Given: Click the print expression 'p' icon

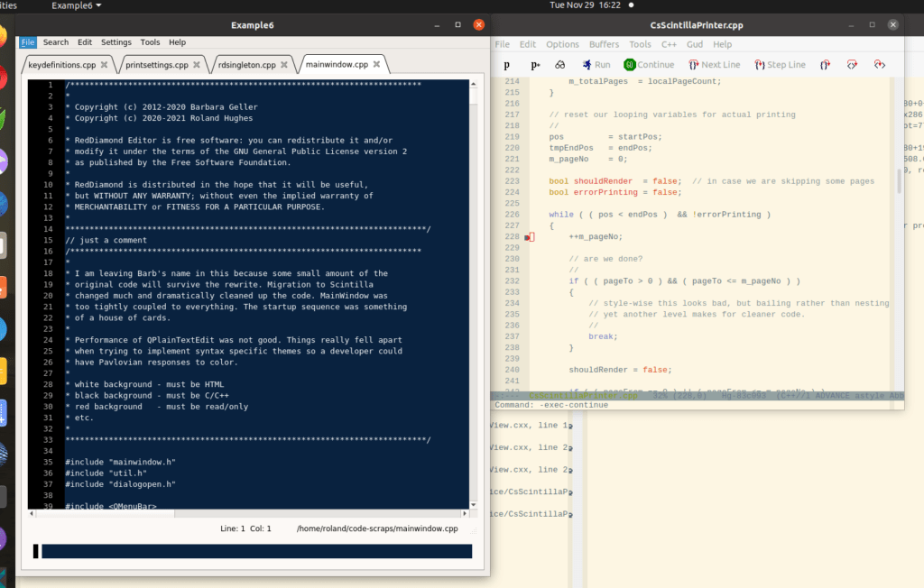Looking at the screenshot, I should coord(507,65).
